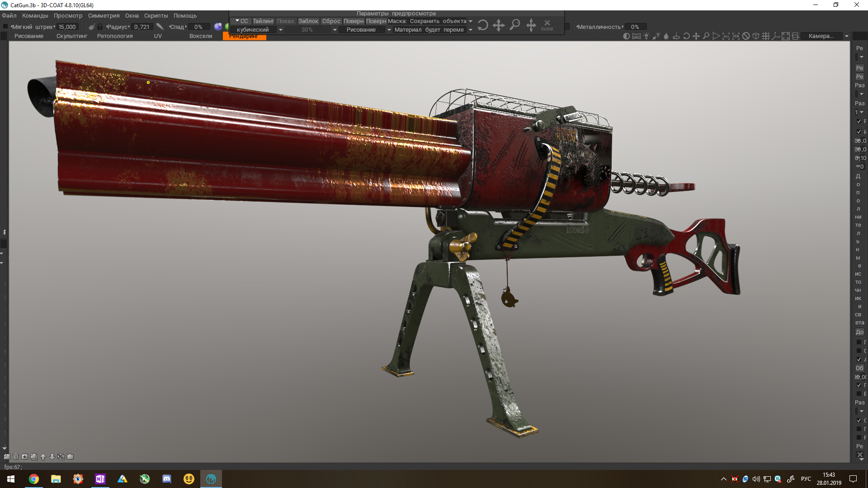
Task: Close the preview parameters panel
Action: pos(547,25)
